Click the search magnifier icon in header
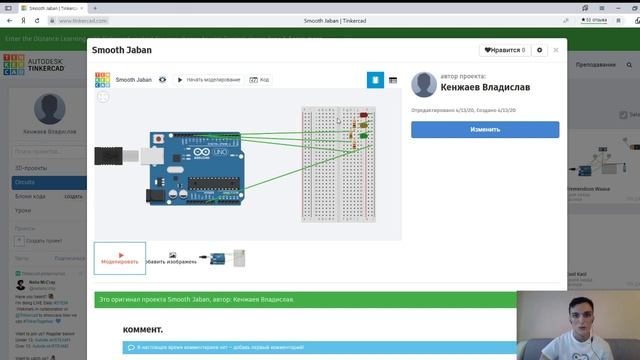 [629, 65]
